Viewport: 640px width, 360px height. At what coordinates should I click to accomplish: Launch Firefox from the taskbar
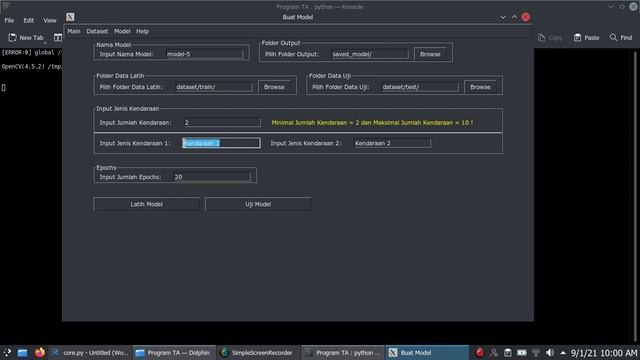coord(40,353)
